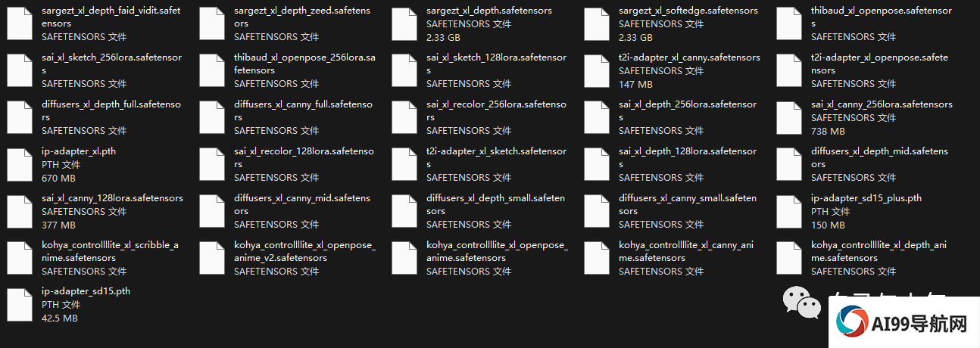Select file name kohya_controllllite_xl_openpose_anime_v2.safetensors
980x348 pixels.
coord(304,251)
